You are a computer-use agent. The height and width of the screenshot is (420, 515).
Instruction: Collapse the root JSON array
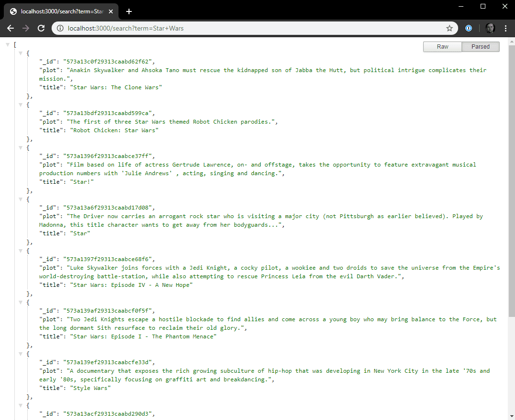coord(8,44)
